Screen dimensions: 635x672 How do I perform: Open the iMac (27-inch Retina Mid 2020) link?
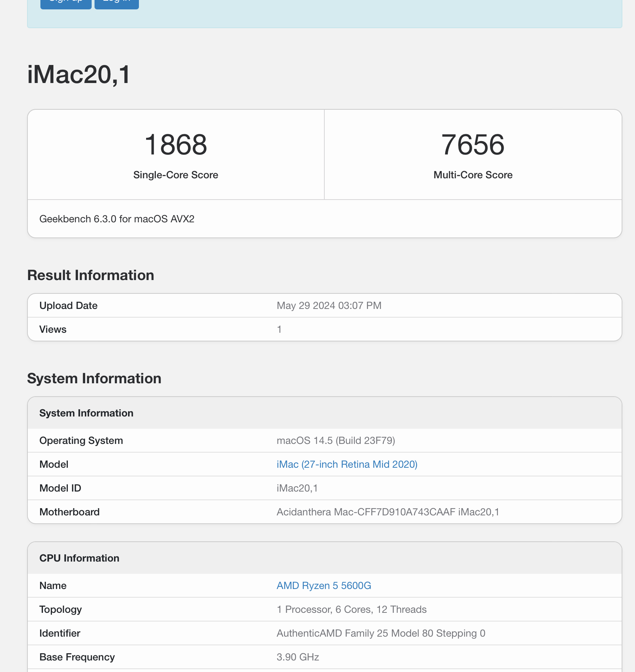[347, 464]
